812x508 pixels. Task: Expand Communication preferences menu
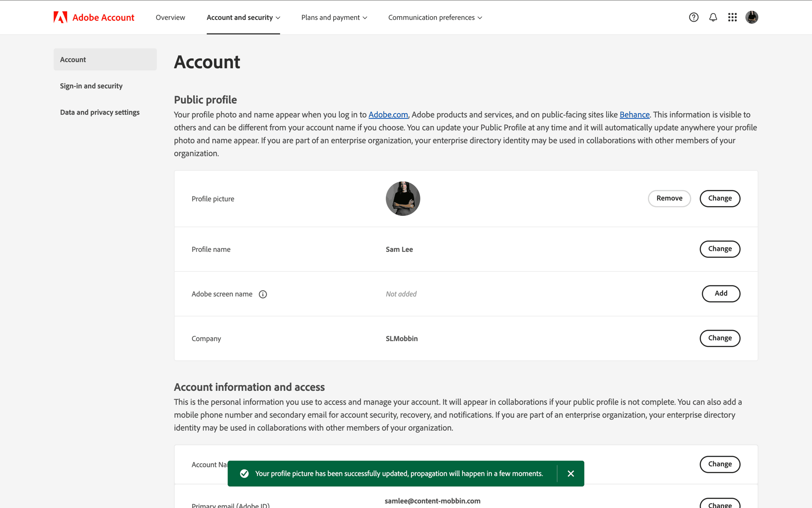tap(435, 17)
